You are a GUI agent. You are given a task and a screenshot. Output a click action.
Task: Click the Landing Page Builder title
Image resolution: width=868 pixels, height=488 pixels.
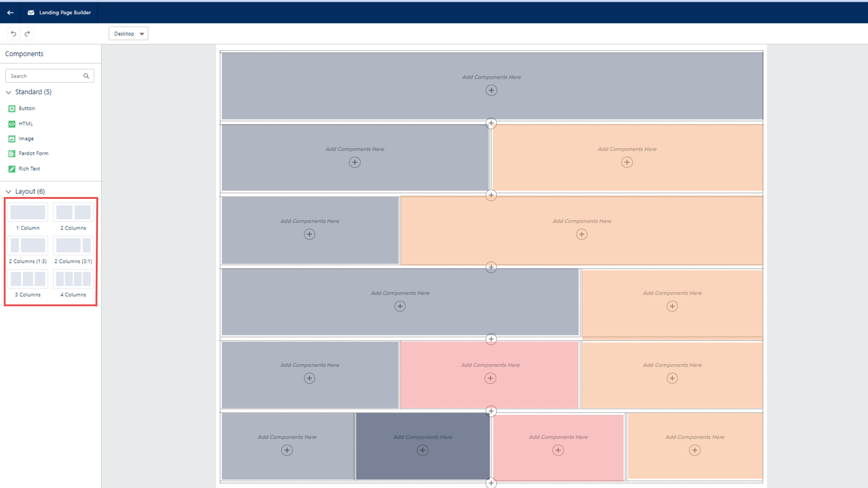pos(65,13)
